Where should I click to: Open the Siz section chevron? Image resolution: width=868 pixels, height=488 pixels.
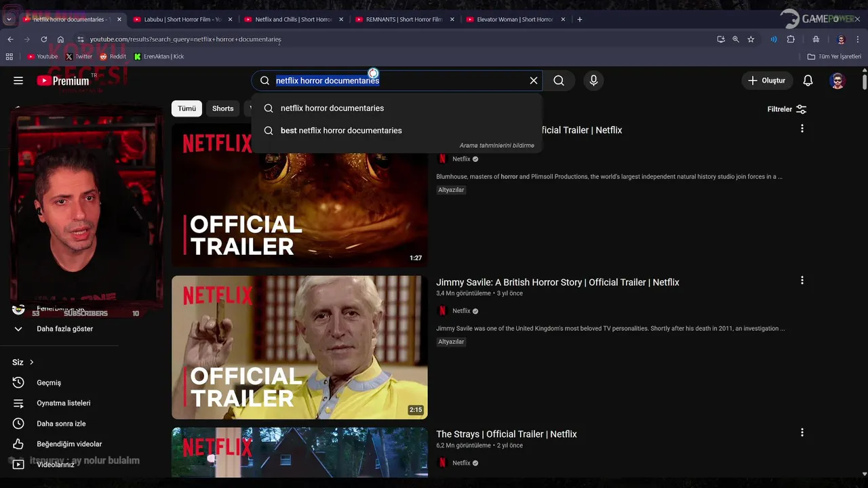coord(31,362)
